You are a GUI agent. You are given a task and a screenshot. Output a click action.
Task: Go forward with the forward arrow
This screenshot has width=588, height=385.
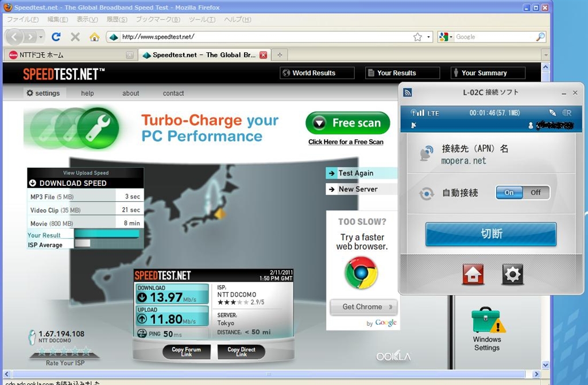30,37
